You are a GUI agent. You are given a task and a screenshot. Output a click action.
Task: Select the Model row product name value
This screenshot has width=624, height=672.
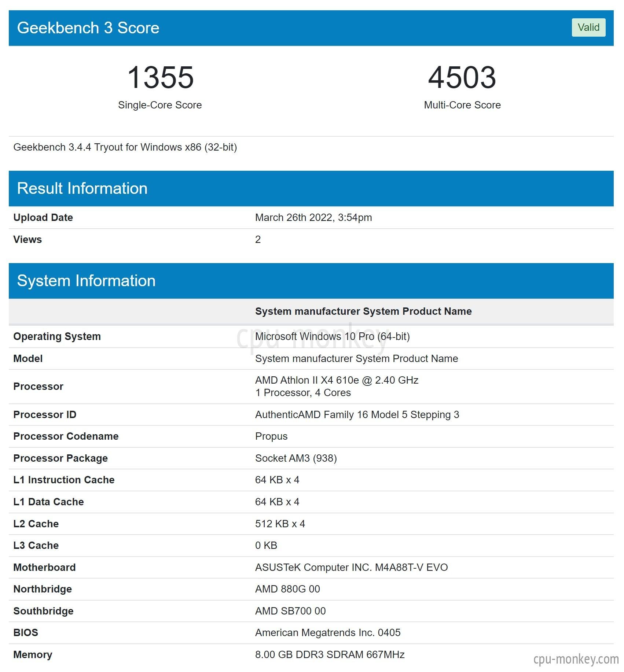pos(356,358)
